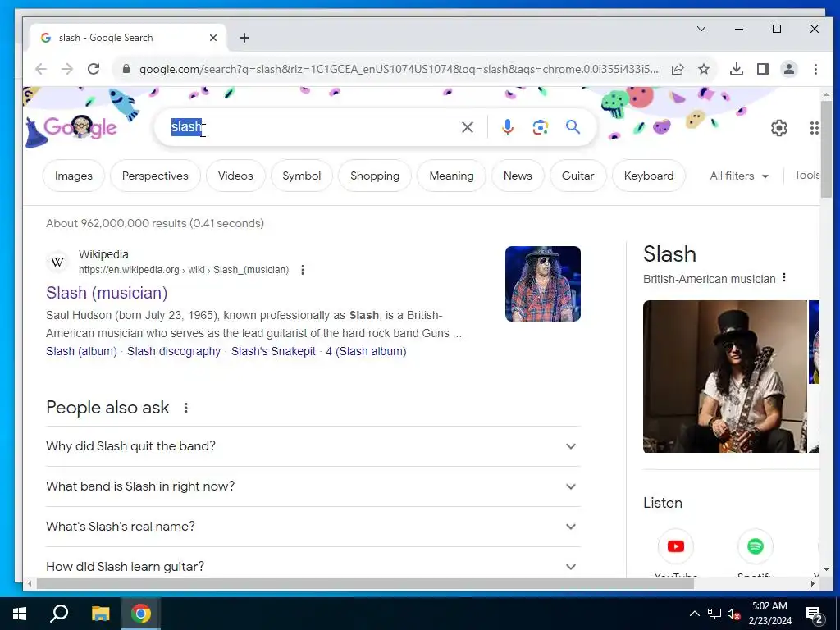
Task: Open Chrome three-dot menu
Action: (x=815, y=69)
